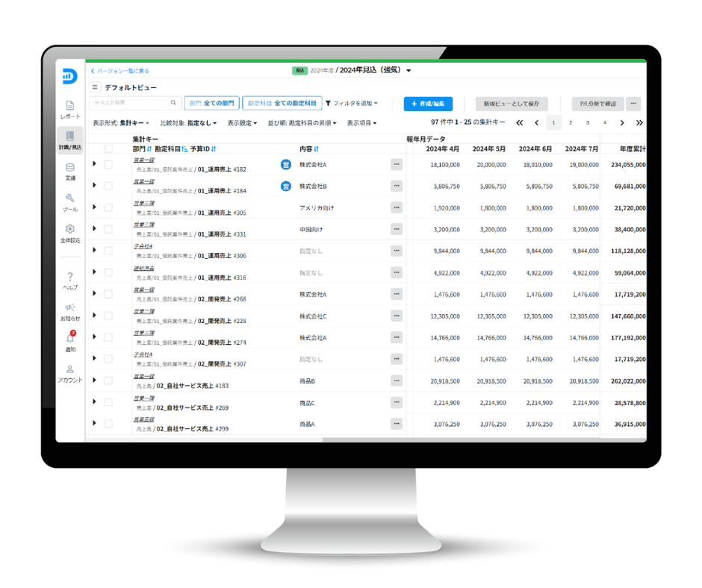Open the お知らせ megaphone icon
The height and width of the screenshot is (588, 702).
[70, 310]
